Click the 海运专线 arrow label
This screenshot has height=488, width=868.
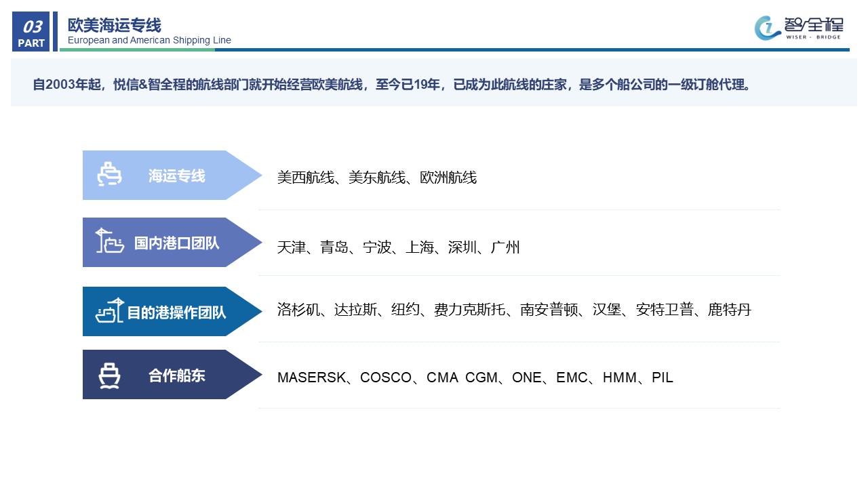pyautogui.click(x=172, y=175)
